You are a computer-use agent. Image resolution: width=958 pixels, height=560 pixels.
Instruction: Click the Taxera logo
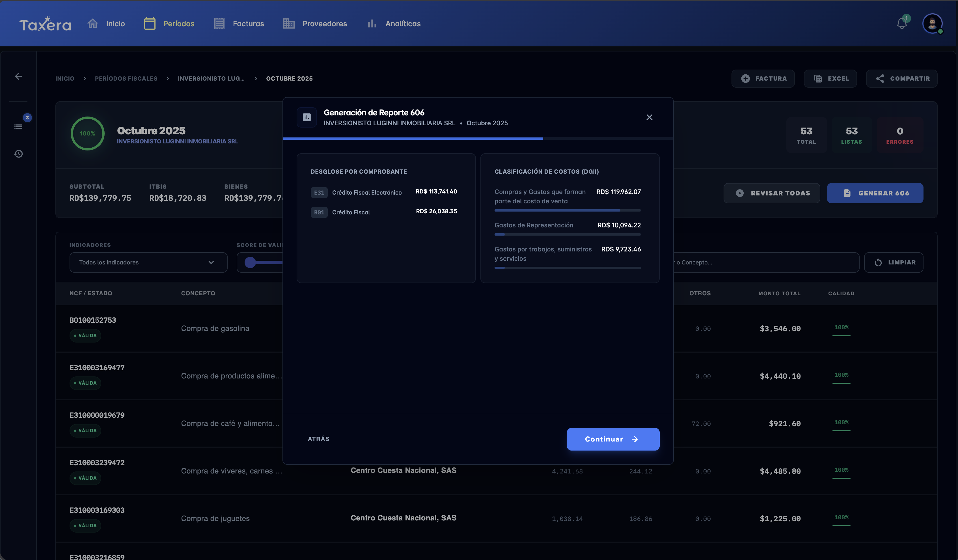[45, 24]
